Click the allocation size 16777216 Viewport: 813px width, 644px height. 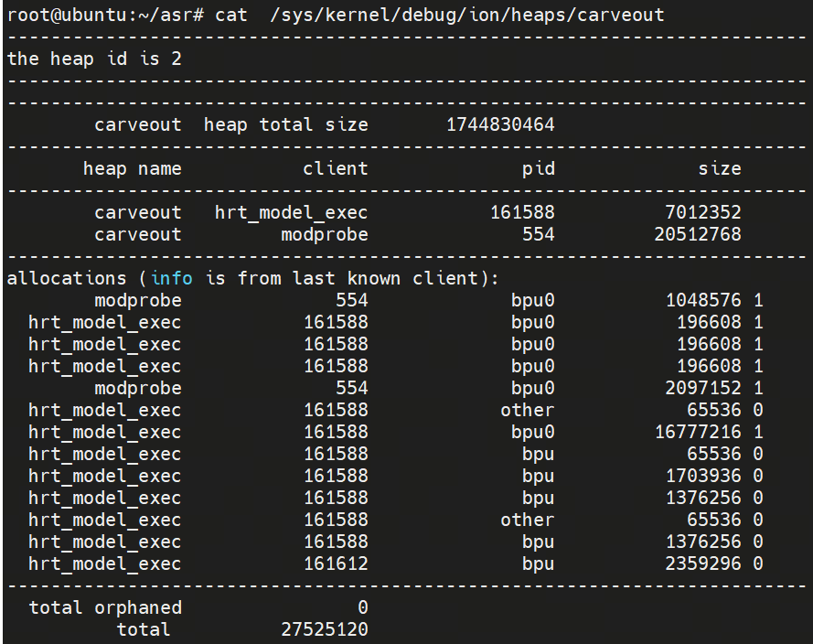697,432
